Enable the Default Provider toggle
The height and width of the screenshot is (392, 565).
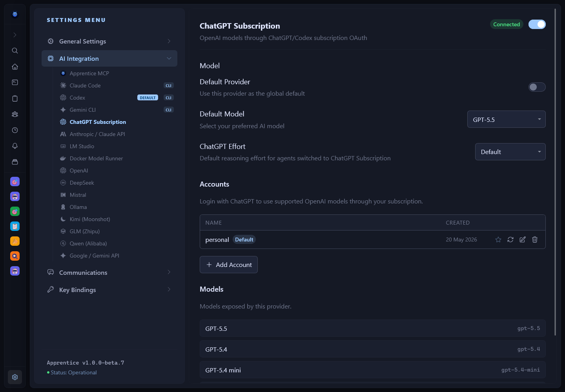[x=537, y=87]
